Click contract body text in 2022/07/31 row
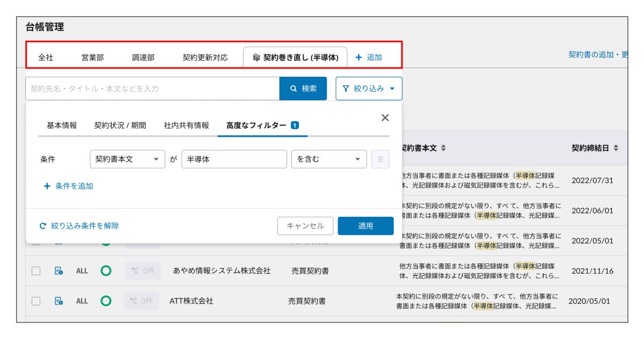This screenshot has width=644, height=338. 480,180
